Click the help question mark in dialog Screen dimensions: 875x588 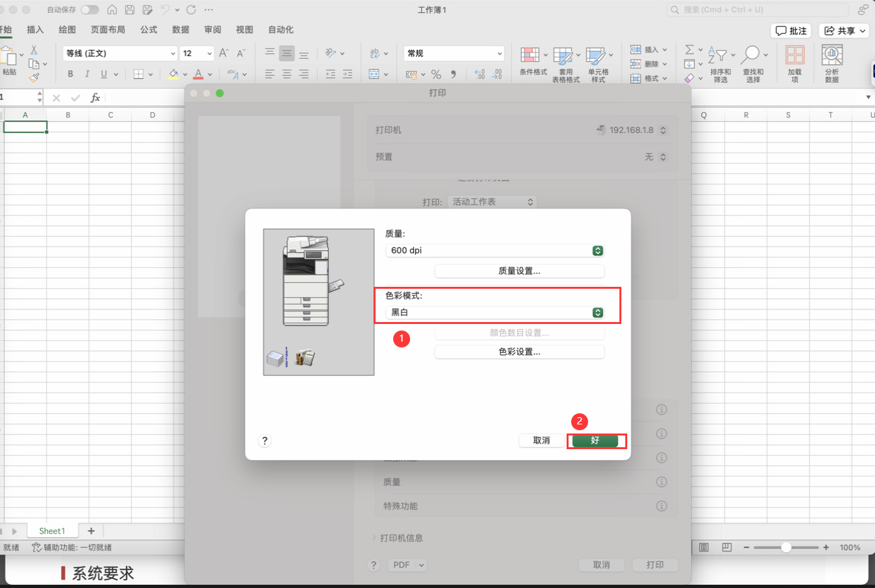pyautogui.click(x=265, y=441)
